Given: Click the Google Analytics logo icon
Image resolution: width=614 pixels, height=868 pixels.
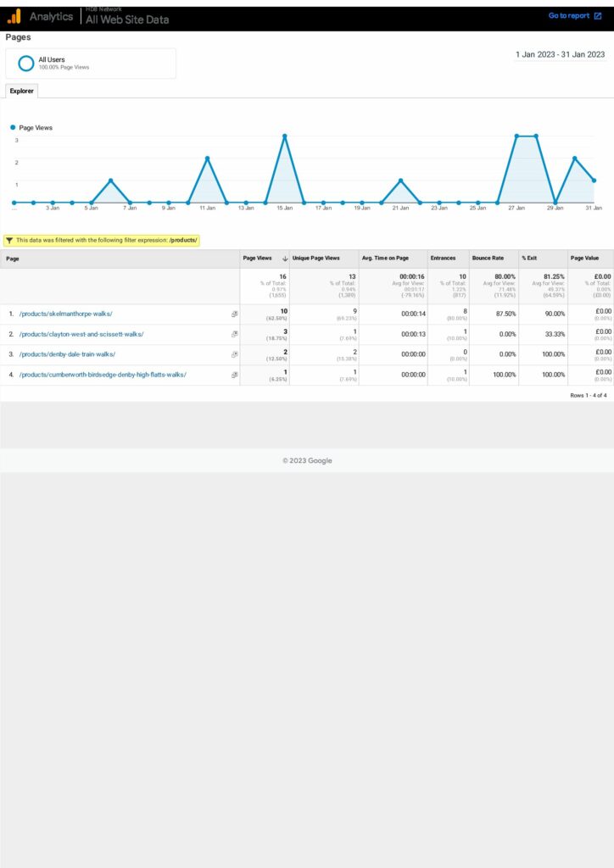Looking at the screenshot, I should (14, 16).
